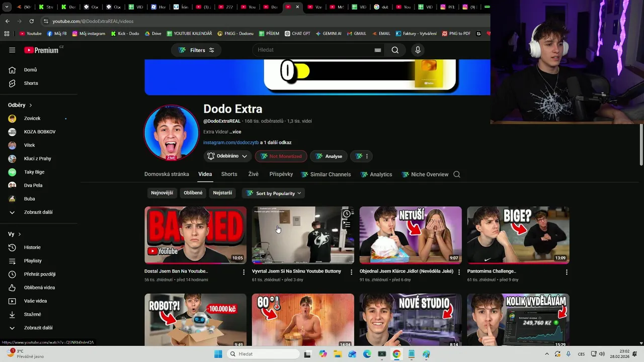Expand Zobrazit další under Stažené
The image size is (644, 362).
38,328
